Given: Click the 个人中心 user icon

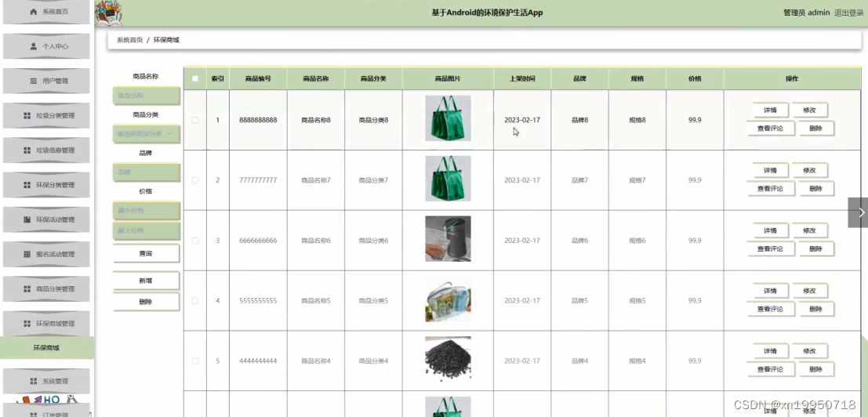Looking at the screenshot, I should 33,46.
